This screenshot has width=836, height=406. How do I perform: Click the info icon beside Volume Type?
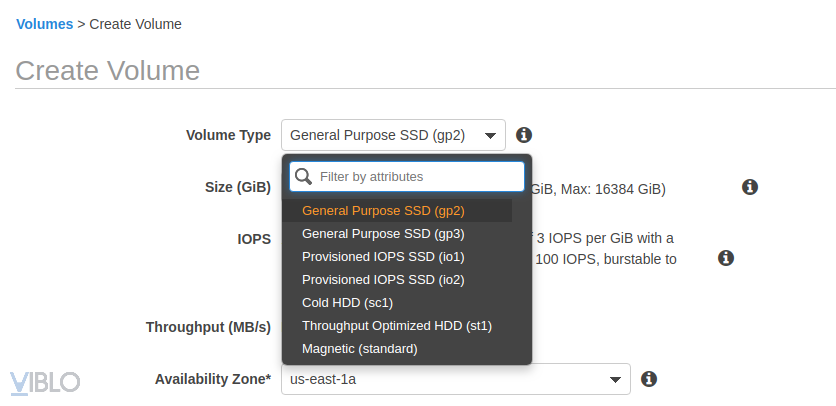[524, 135]
